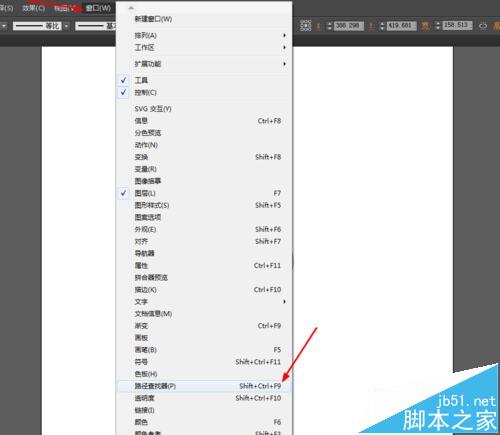
Task: Open the 变量(R) panel entry
Action: tap(204, 169)
